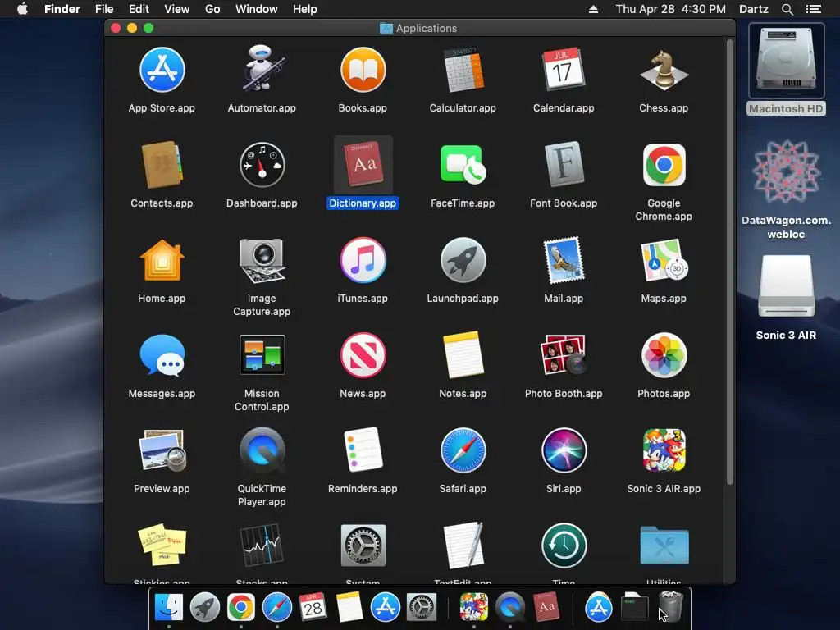840x630 pixels.
Task: Select the FaceTime.app icon
Action: point(463,165)
